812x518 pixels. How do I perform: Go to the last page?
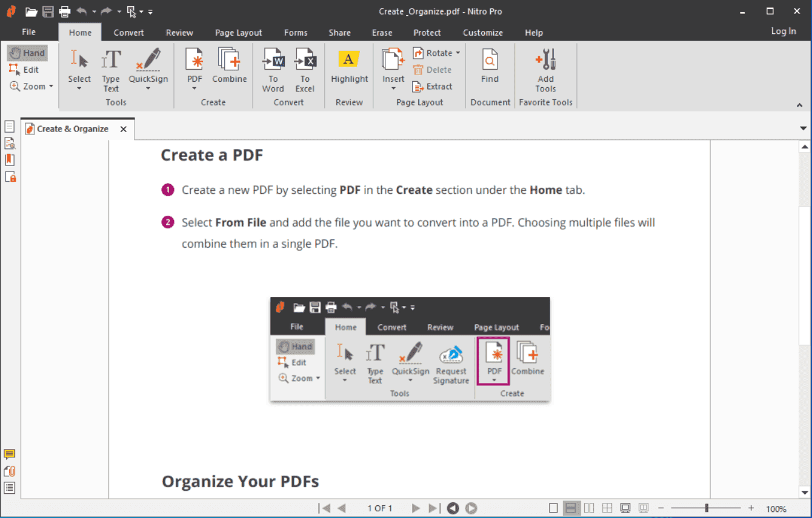[x=434, y=508]
